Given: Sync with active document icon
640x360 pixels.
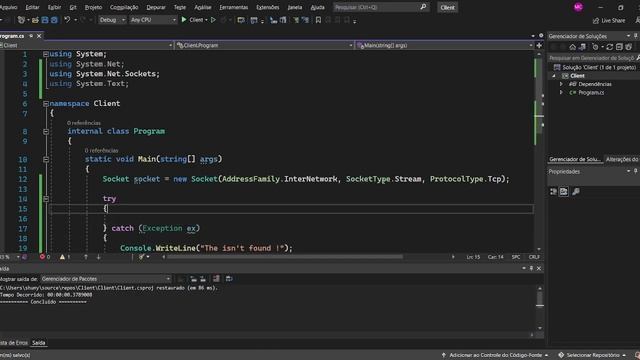Looking at the screenshot, I should point(610,47).
